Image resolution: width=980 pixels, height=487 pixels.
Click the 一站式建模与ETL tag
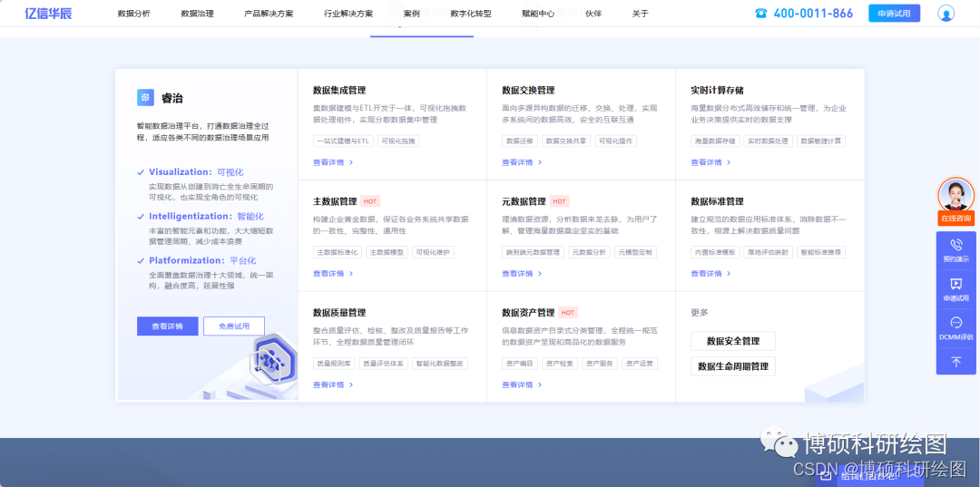tap(343, 141)
